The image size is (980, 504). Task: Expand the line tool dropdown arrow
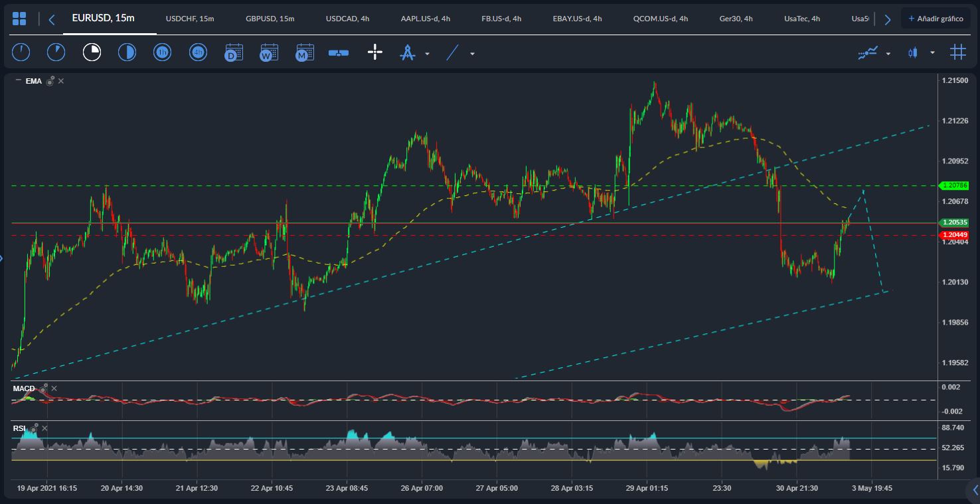pyautogui.click(x=472, y=54)
